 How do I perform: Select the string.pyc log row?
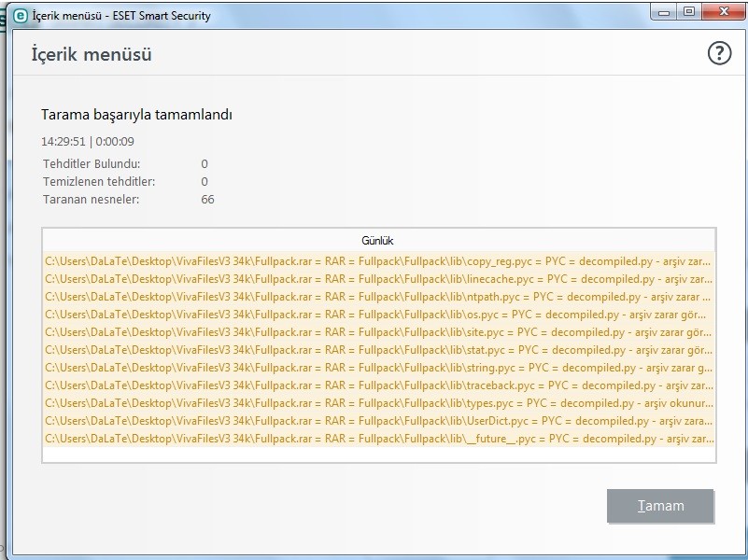[x=379, y=368]
